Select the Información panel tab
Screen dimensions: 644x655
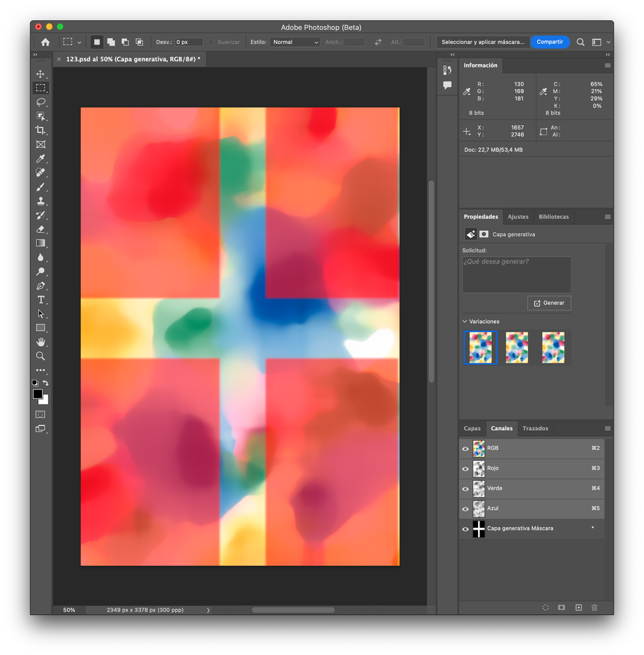coord(481,65)
